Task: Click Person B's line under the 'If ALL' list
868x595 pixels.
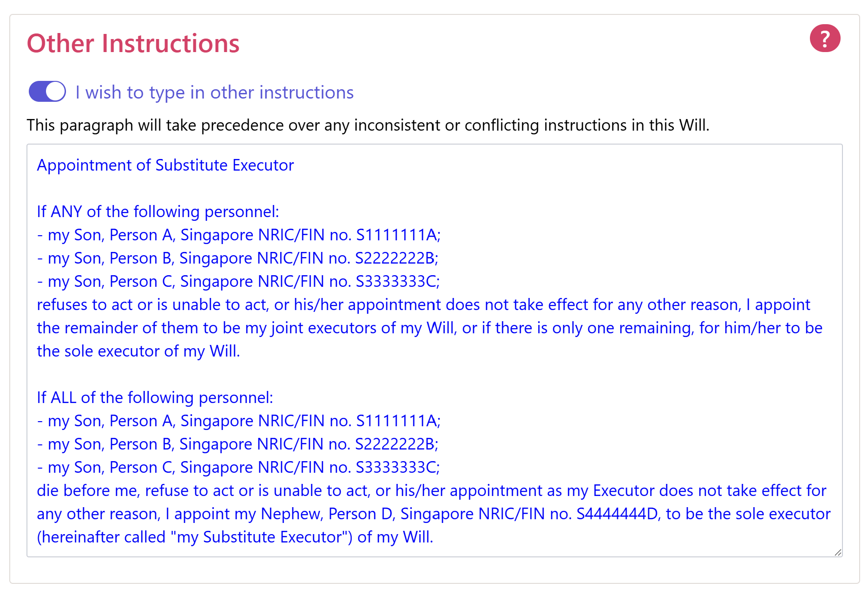Action: (x=238, y=444)
